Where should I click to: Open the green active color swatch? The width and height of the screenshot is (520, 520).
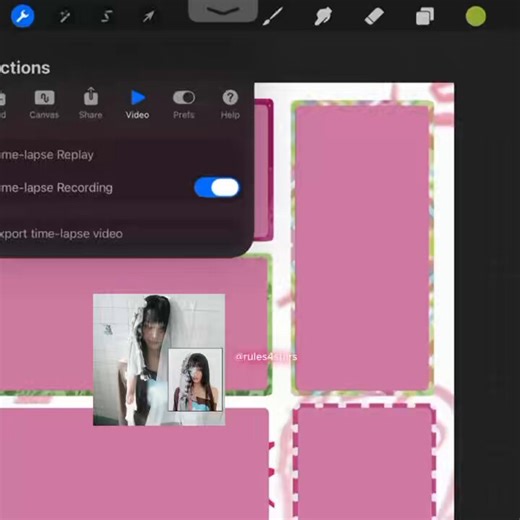click(476, 16)
